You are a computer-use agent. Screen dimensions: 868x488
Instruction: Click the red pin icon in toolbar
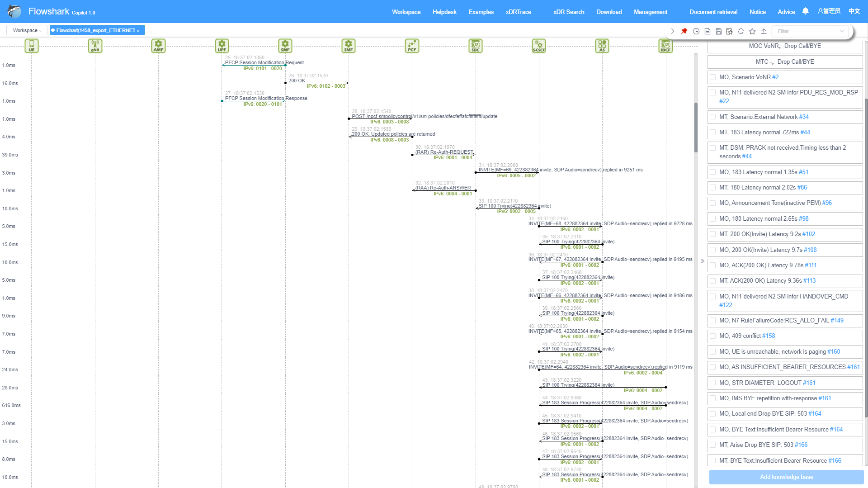coord(684,31)
